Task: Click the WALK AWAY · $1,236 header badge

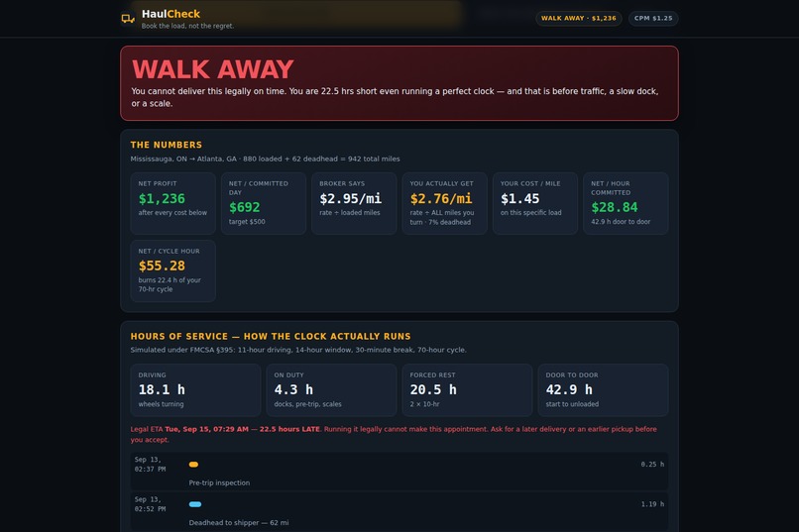Action: (x=578, y=18)
